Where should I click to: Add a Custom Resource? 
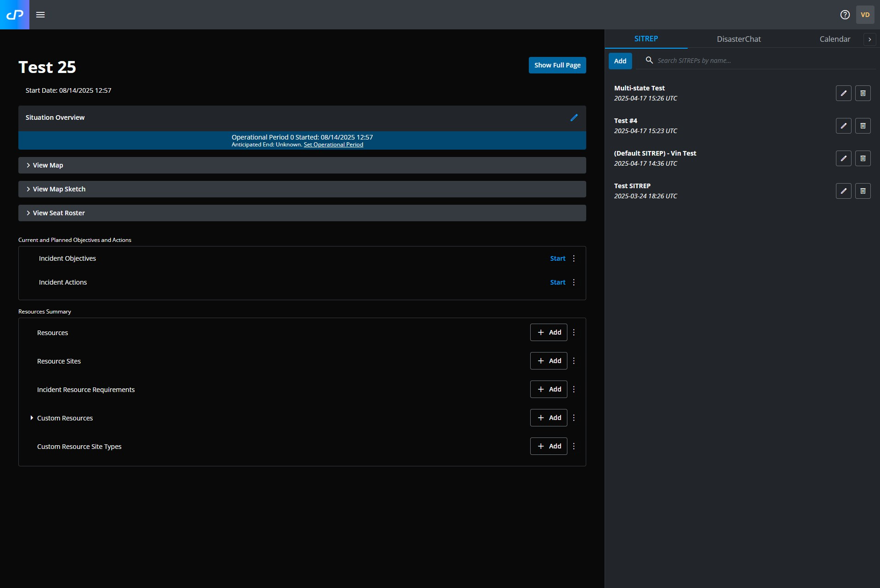tap(549, 418)
